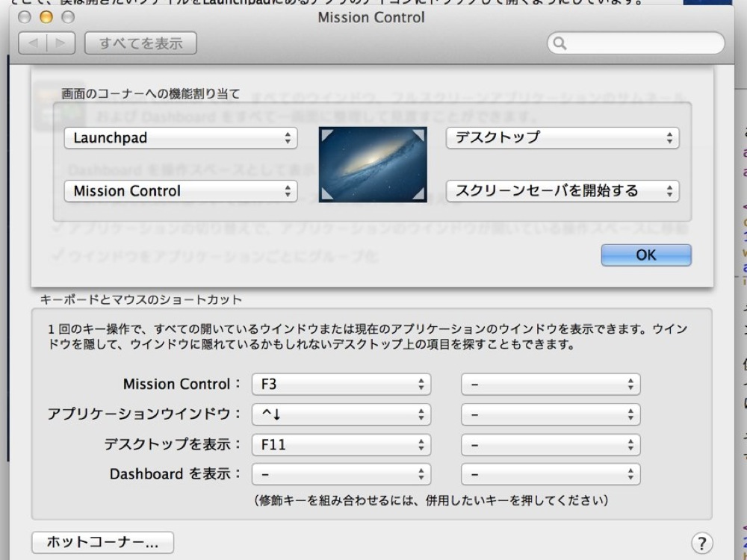Open ホットコーナー… settings button
This screenshot has width=747, height=560.
102,542
